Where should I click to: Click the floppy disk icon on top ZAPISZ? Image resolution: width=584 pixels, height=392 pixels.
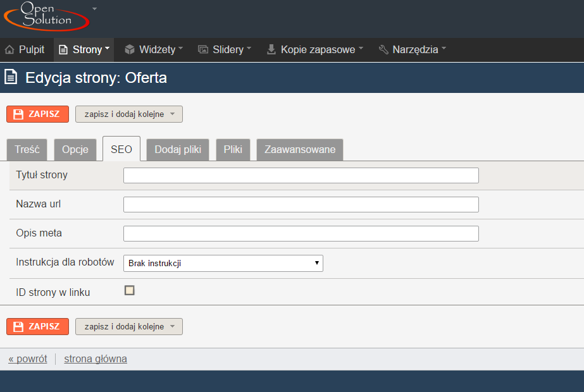18,114
